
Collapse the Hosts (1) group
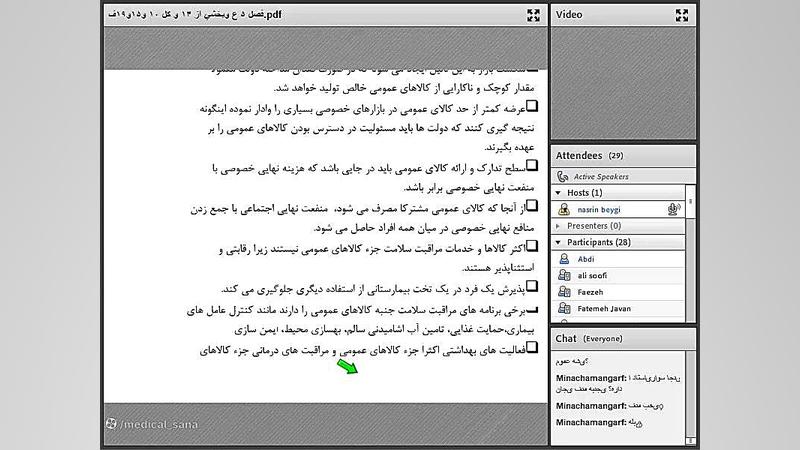[x=558, y=193]
